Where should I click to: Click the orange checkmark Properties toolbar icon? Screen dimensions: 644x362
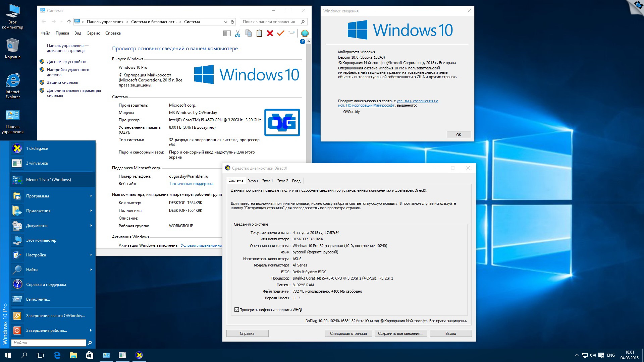tap(281, 33)
